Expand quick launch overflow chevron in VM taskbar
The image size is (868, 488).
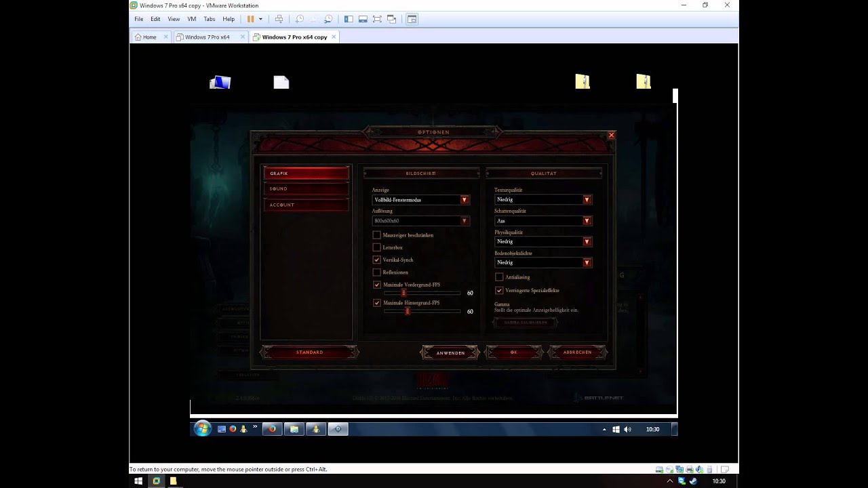point(255,427)
